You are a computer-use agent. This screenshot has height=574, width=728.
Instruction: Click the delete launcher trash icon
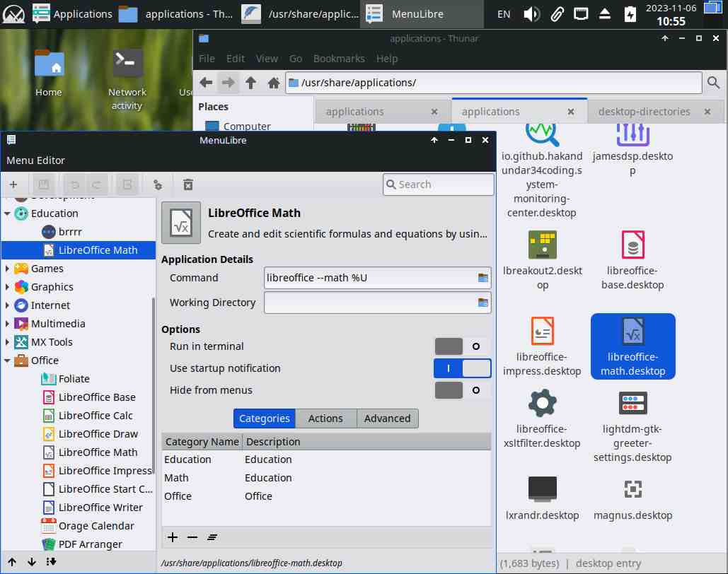pos(188,184)
